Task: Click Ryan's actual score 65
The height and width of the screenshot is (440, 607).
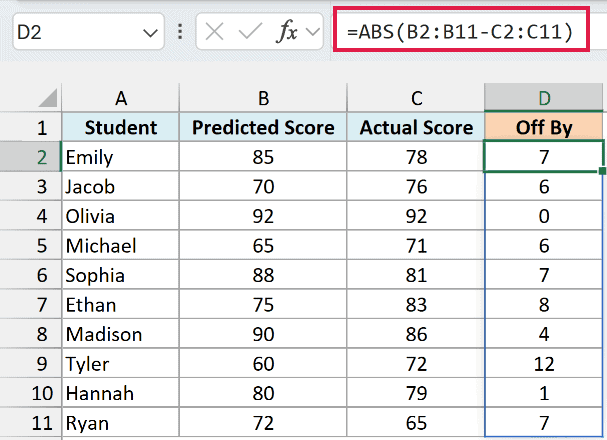Action: tap(416, 423)
